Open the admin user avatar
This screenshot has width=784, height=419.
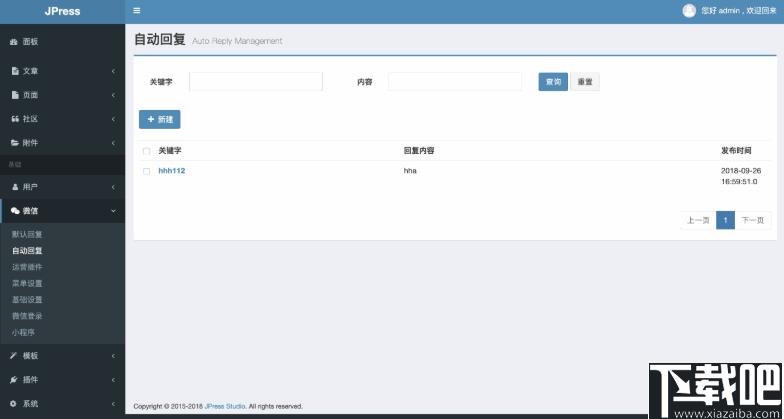click(x=689, y=10)
